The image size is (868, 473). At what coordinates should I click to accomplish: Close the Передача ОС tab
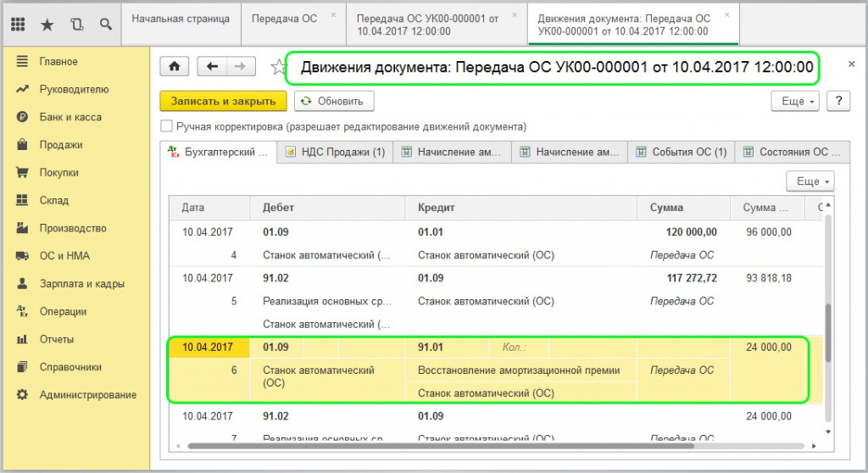[332, 15]
